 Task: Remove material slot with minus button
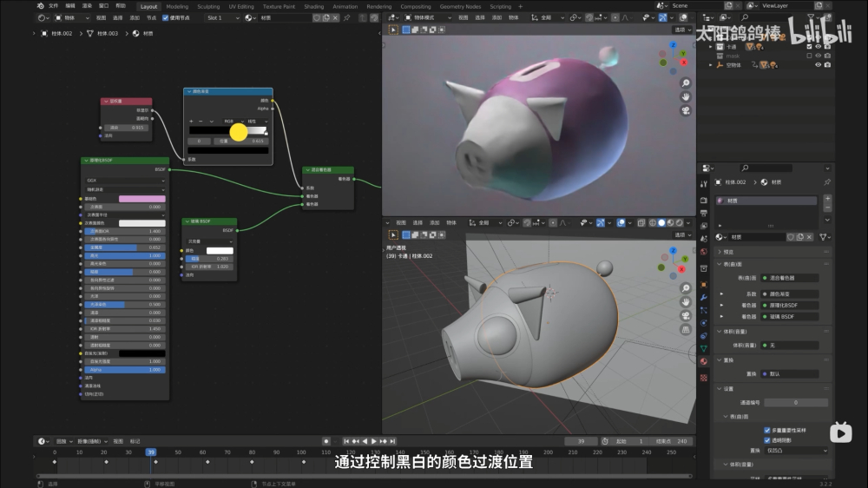[827, 208]
